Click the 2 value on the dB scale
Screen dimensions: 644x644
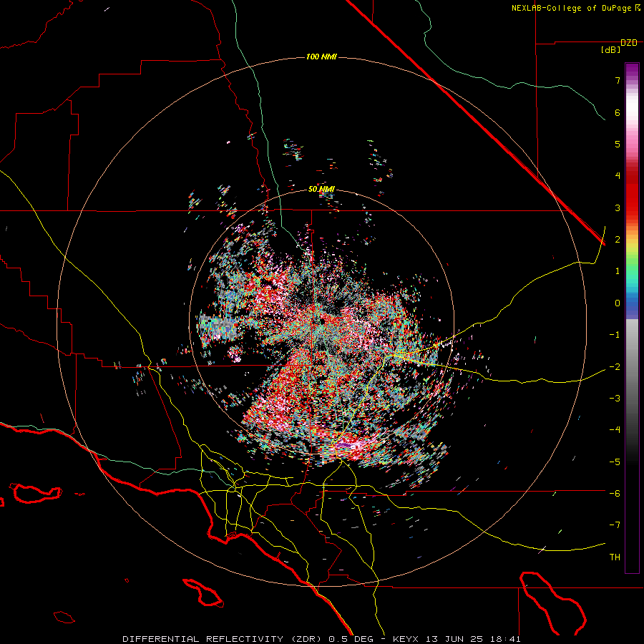[x=618, y=240]
